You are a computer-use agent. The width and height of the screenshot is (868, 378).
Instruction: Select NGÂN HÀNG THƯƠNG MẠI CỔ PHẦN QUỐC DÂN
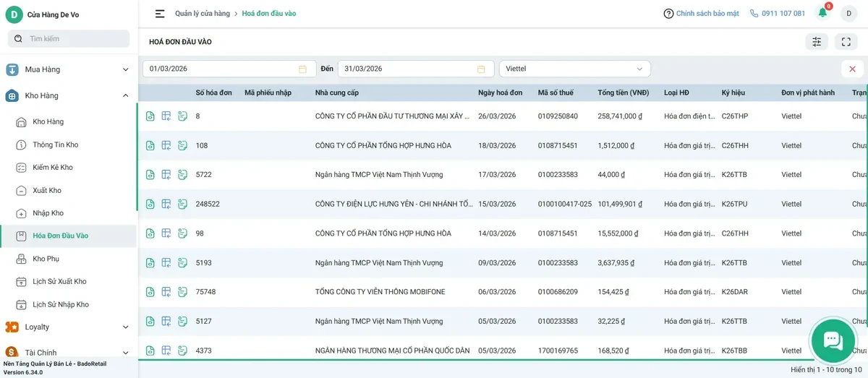coord(393,351)
